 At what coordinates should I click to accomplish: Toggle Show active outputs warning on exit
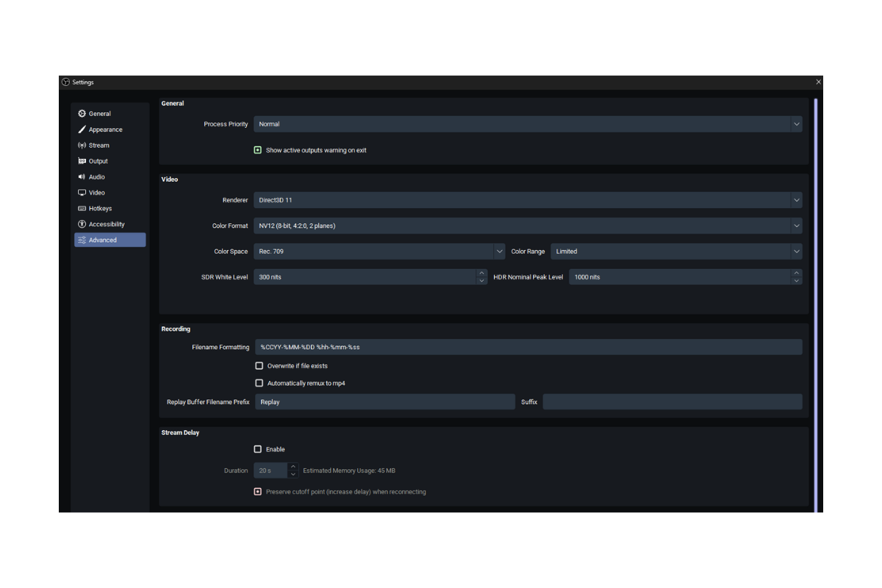(x=258, y=150)
